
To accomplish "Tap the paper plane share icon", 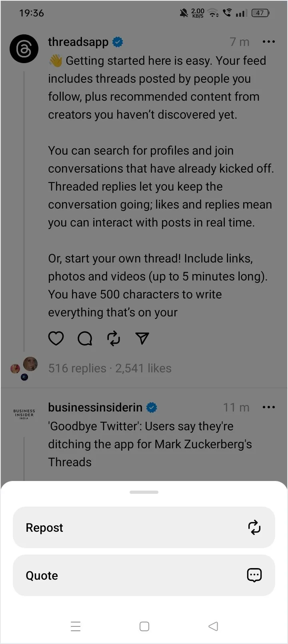I will click(142, 338).
